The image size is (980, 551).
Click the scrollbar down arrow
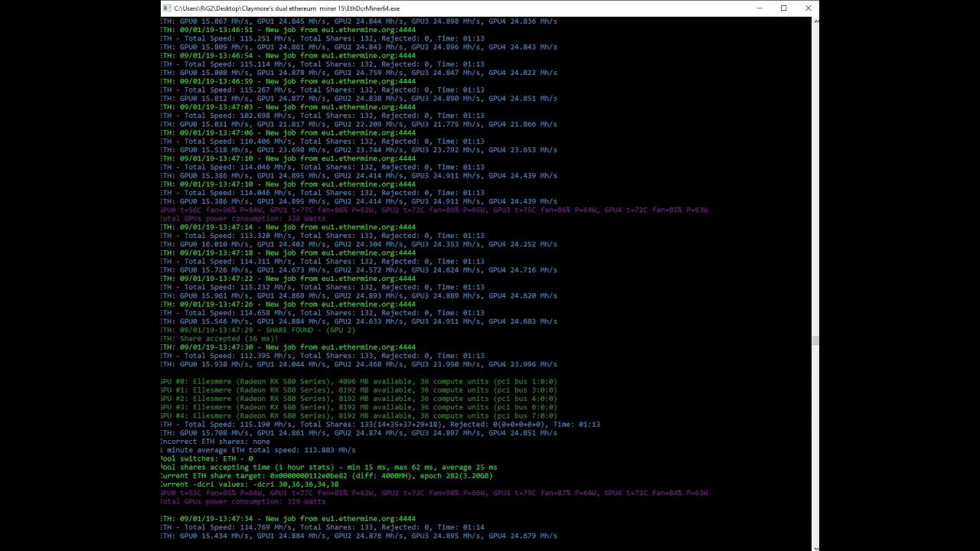815,546
